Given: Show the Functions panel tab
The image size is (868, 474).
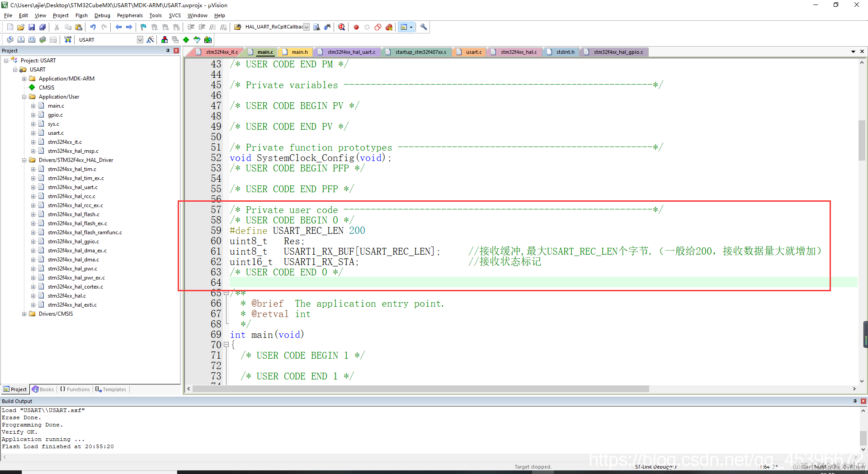Looking at the screenshot, I should pyautogui.click(x=75, y=389).
